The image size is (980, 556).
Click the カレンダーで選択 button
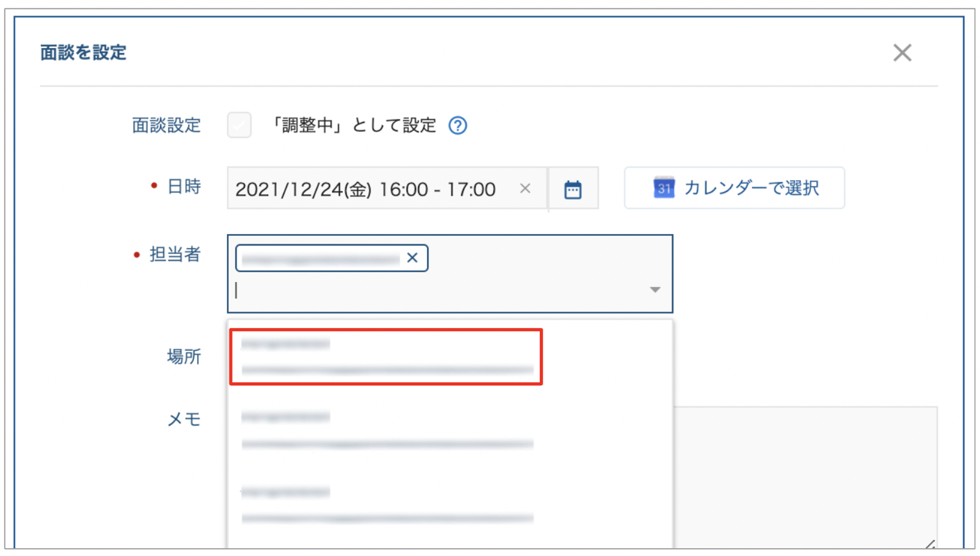pyautogui.click(x=734, y=188)
